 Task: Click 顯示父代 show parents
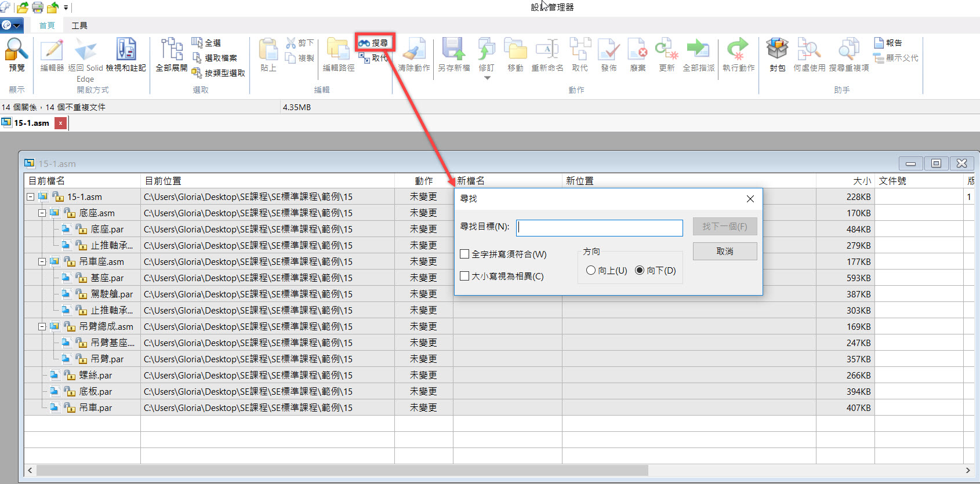[896, 58]
